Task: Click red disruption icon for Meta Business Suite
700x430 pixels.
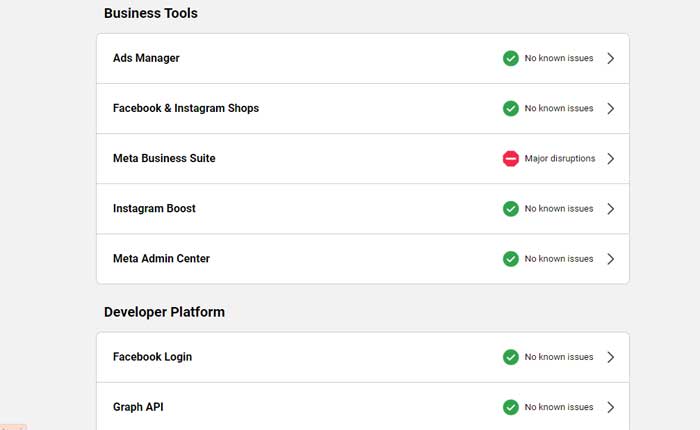Action: (510, 158)
